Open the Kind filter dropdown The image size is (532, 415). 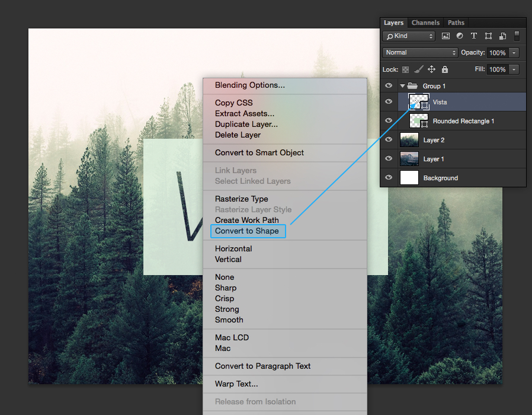point(409,36)
